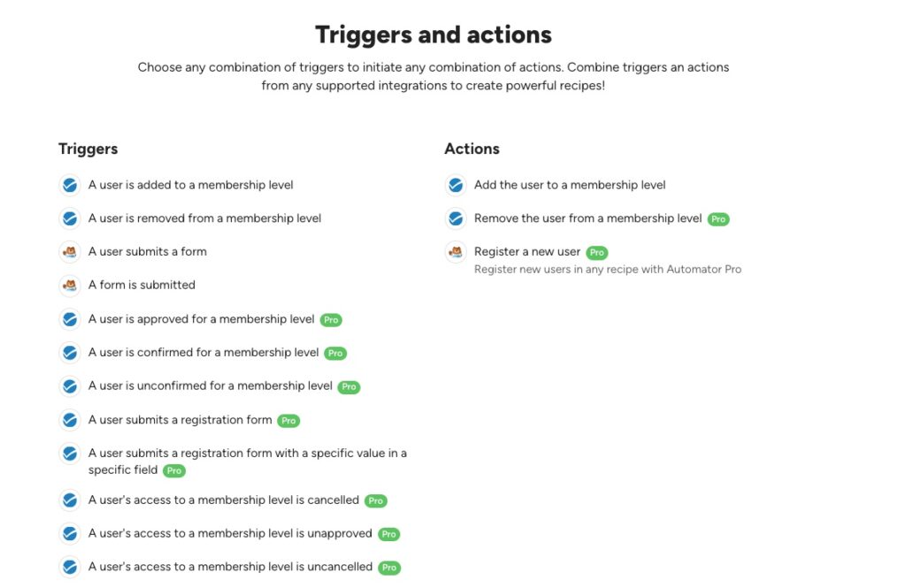Click the icon beside 'Remove the user from a membership level'
Screen dimensions: 906x588
point(456,219)
